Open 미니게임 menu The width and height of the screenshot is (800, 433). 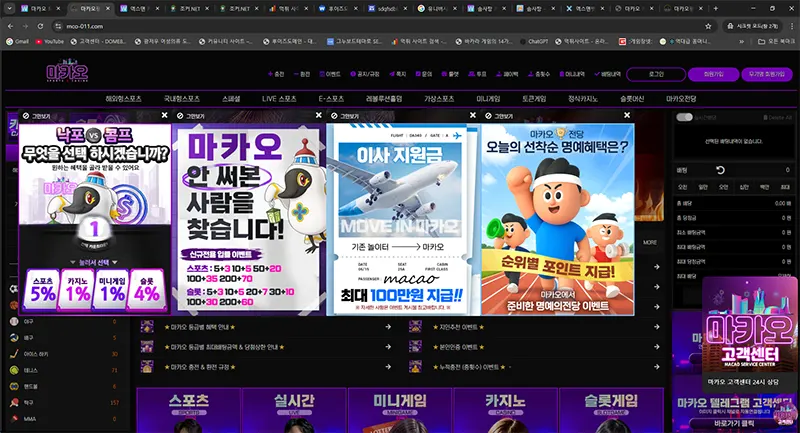tap(488, 99)
